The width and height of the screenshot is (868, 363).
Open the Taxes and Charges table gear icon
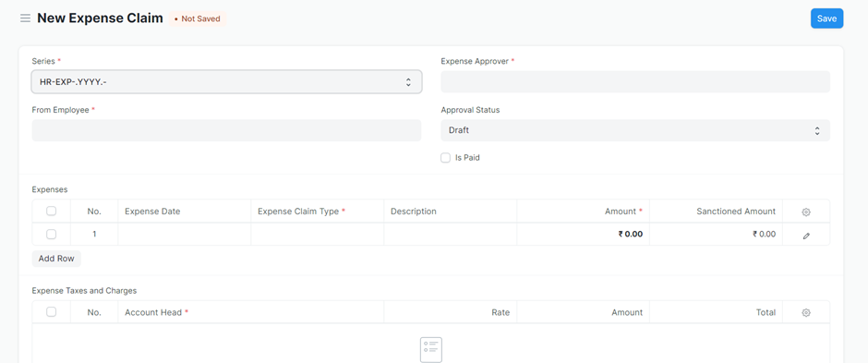tap(806, 312)
